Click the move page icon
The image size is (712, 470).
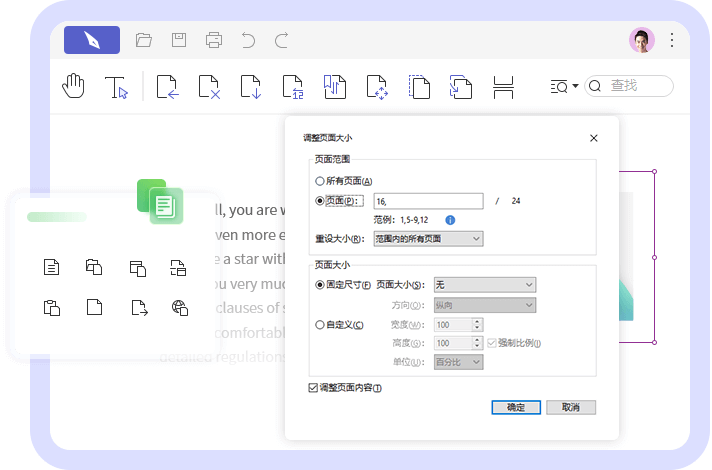coord(377,87)
